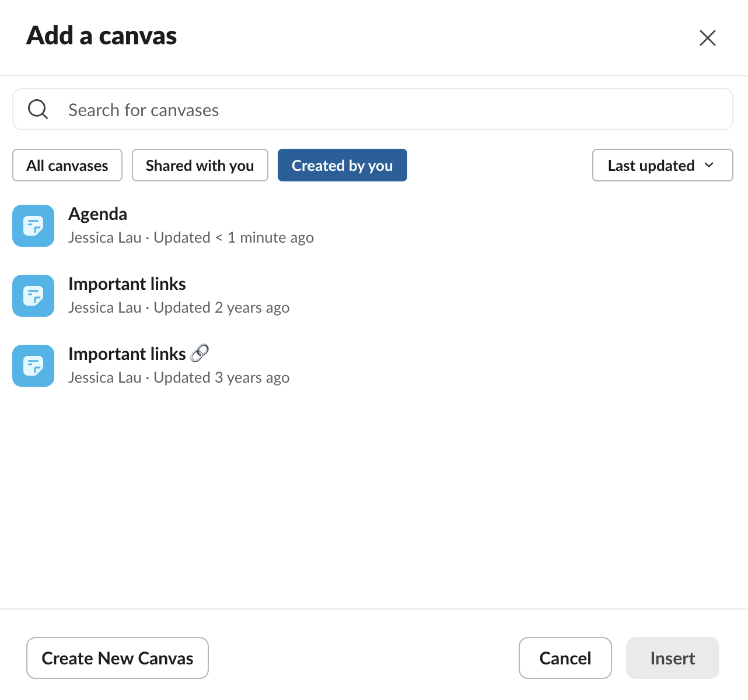Click the Agenda canvas icon
This screenshot has width=748, height=700.
pyautogui.click(x=33, y=226)
